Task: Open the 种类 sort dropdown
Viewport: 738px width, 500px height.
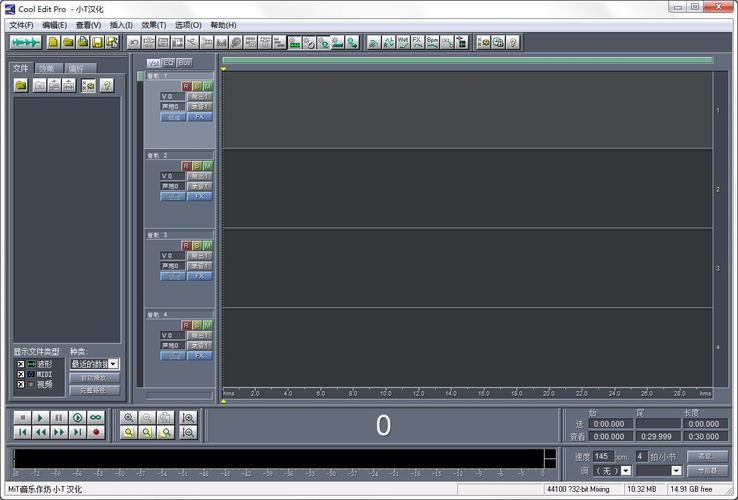Action: click(113, 364)
